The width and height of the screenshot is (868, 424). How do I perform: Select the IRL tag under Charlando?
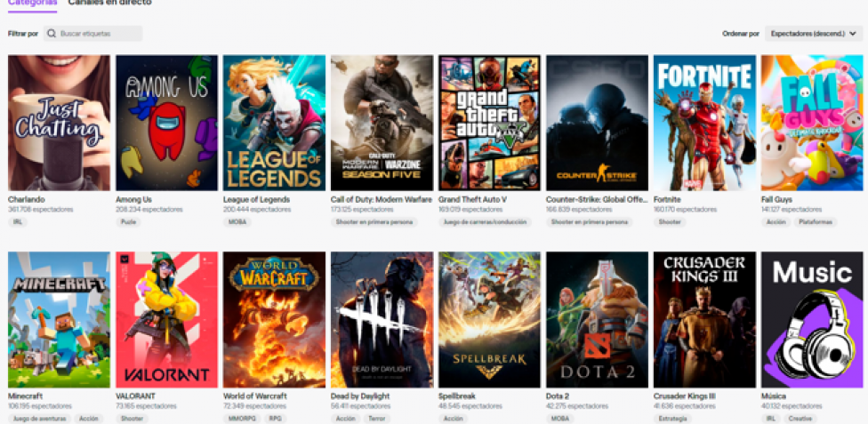18,222
